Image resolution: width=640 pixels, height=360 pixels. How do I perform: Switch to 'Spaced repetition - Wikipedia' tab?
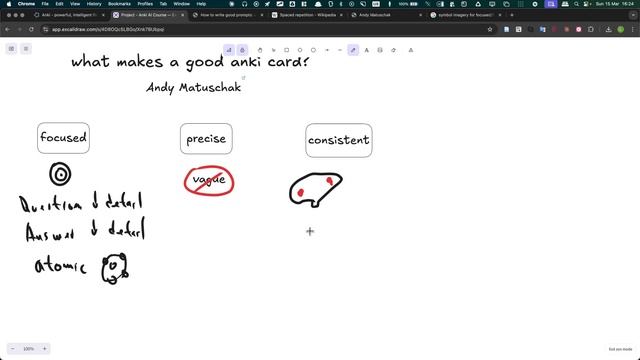pos(308,15)
